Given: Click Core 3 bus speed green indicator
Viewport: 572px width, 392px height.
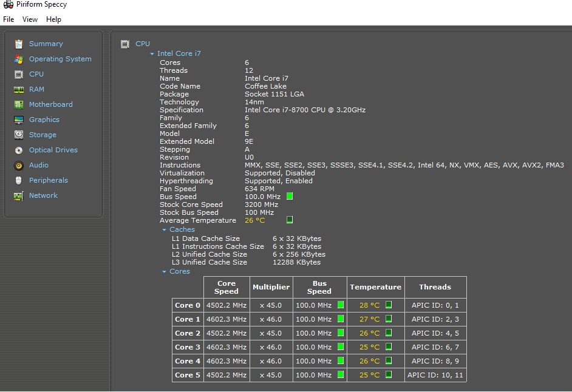Looking at the screenshot, I should coord(341,346).
